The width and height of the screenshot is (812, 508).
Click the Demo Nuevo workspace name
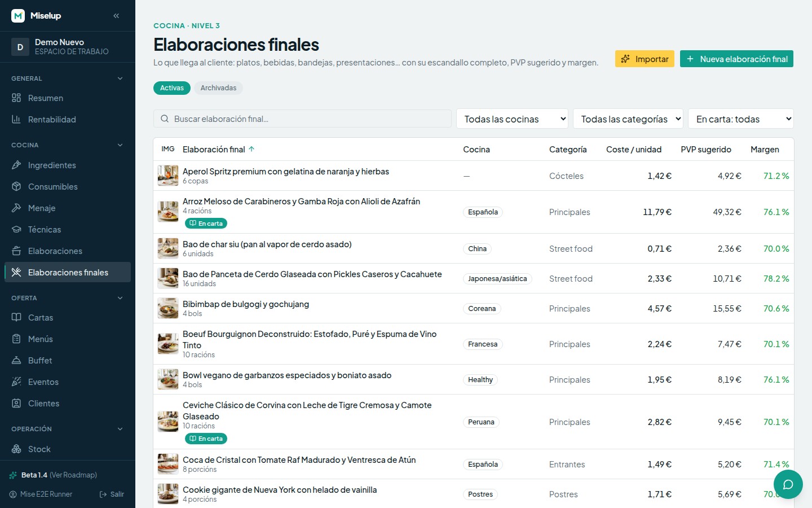pos(59,42)
